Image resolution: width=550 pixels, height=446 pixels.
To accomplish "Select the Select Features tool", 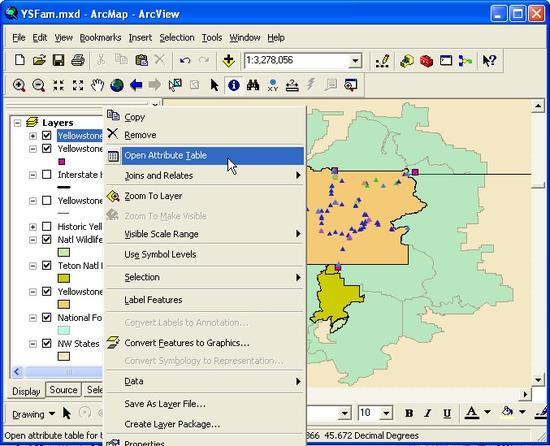I will point(175,85).
